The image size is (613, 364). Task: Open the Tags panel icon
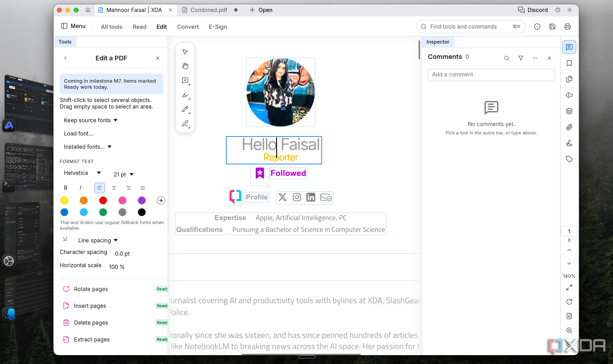click(x=569, y=159)
